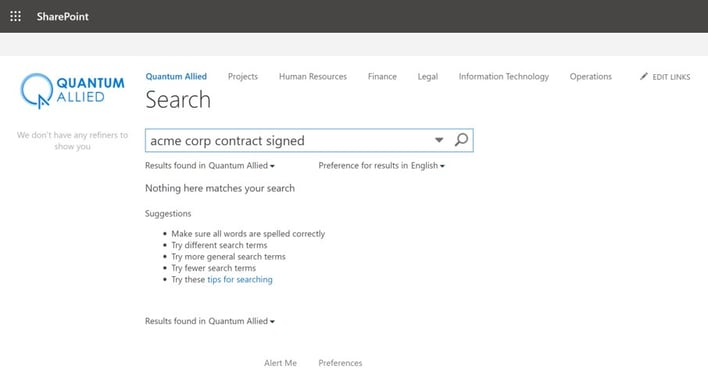The height and width of the screenshot is (380, 708).
Task: Open the tips for searching link
Action: (240, 279)
